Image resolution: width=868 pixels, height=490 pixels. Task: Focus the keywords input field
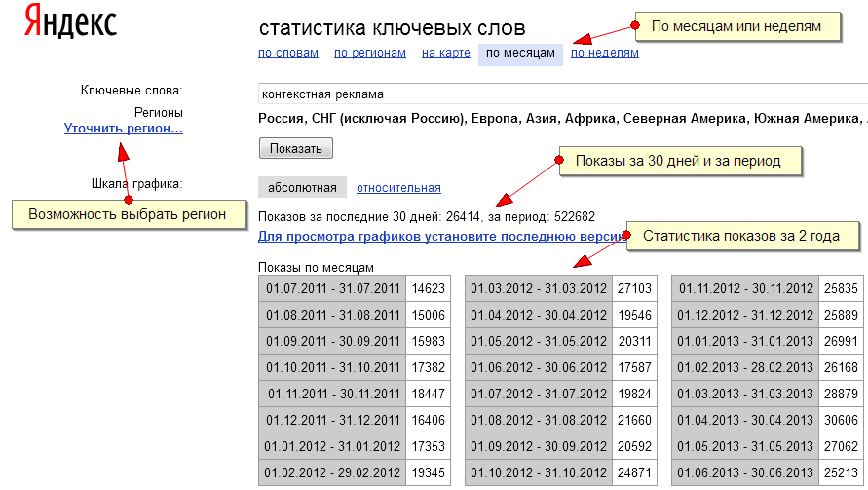(x=563, y=94)
